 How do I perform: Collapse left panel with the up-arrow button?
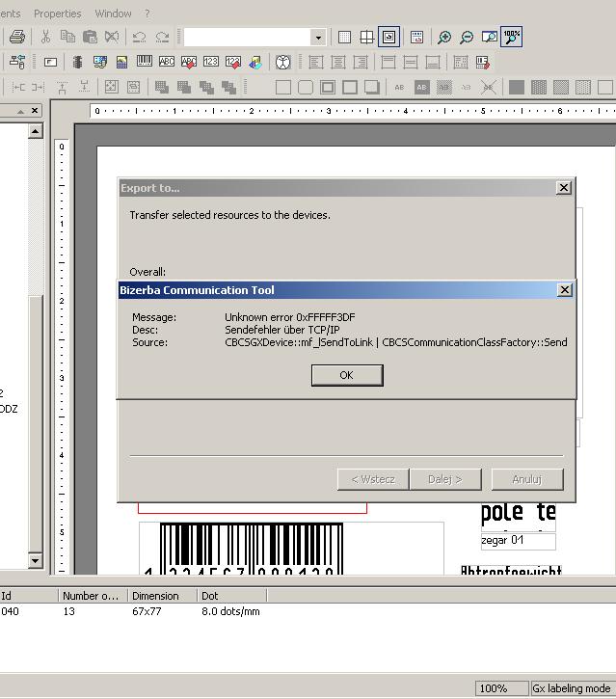pos(20,112)
